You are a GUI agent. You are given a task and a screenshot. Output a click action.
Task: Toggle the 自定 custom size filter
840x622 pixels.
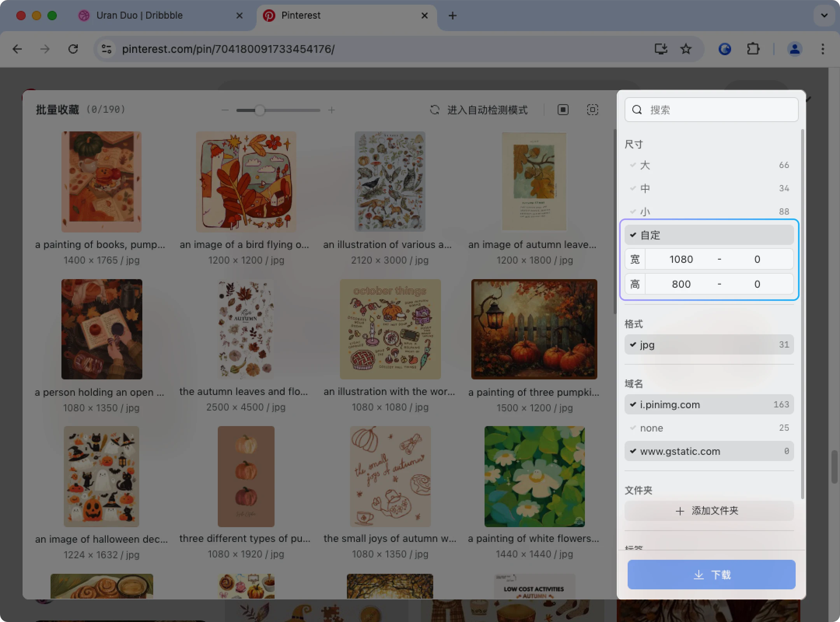point(709,235)
